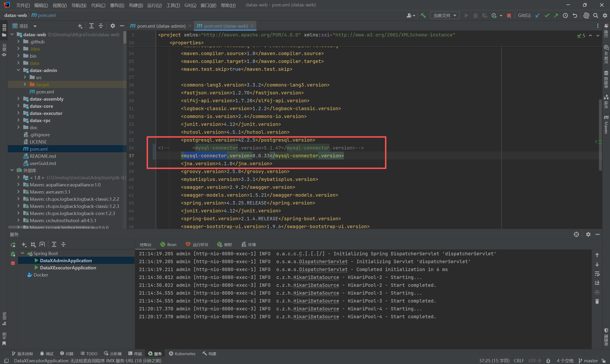Clear console output with trash icon
The height and width of the screenshot is (364, 610).
(597, 302)
